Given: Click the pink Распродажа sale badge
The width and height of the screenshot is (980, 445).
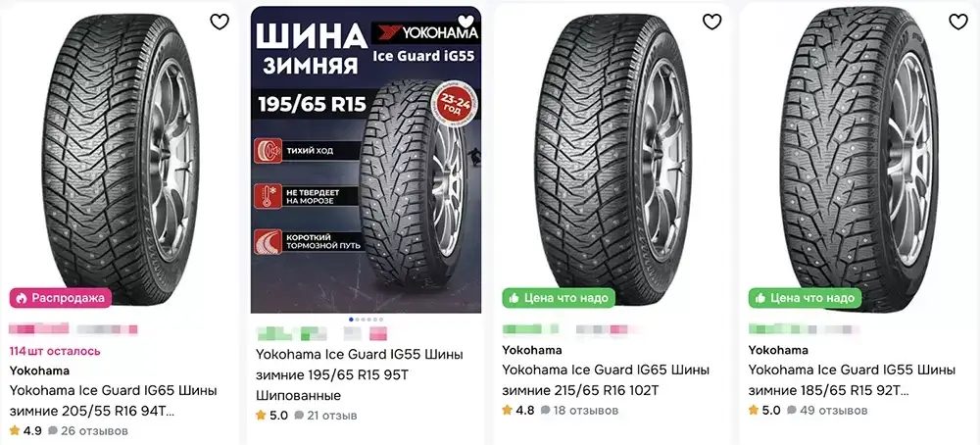Looking at the screenshot, I should 61,298.
